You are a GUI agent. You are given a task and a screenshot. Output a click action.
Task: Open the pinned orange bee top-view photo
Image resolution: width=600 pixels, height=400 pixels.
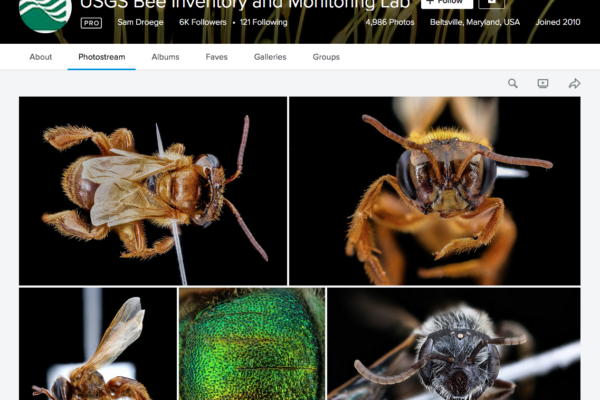153,191
